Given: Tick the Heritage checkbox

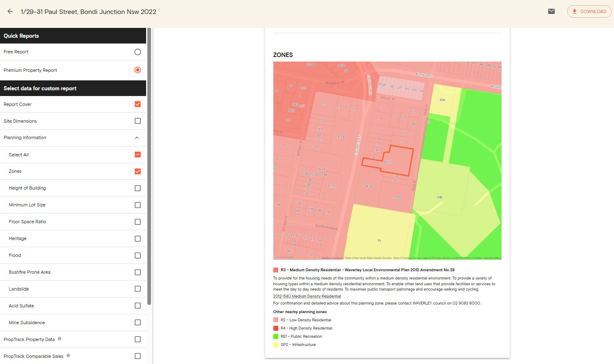Looking at the screenshot, I should click(137, 239).
